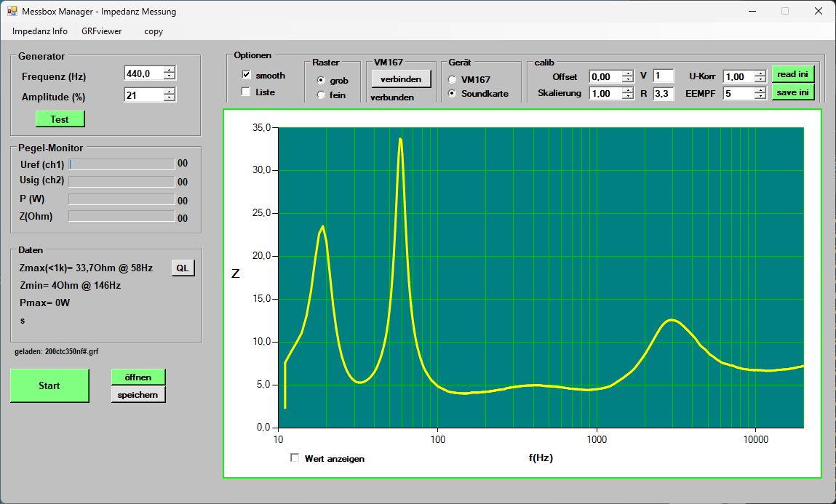Select the fein raster radio button
This screenshot has height=504, width=836.
pyautogui.click(x=321, y=95)
